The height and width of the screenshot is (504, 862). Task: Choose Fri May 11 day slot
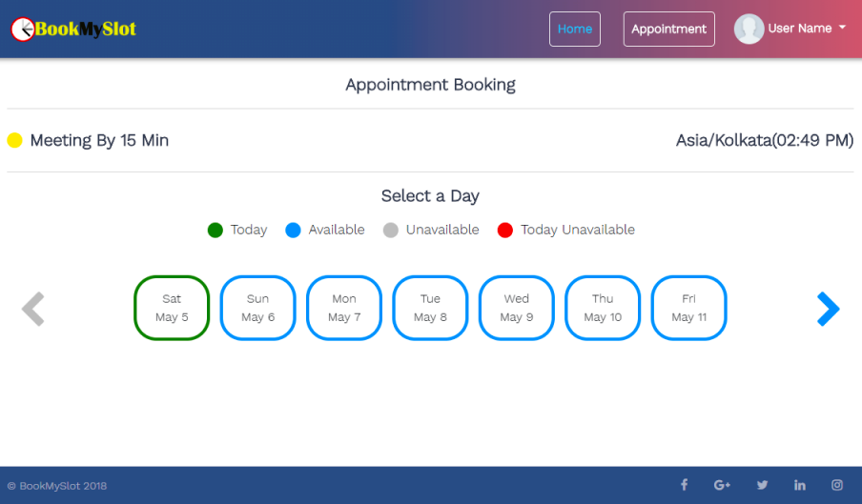point(688,308)
